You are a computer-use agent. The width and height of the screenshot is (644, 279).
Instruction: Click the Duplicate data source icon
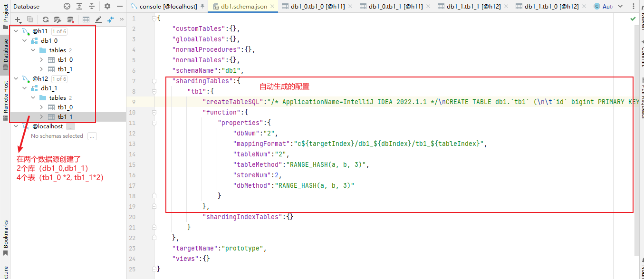pos(30,19)
